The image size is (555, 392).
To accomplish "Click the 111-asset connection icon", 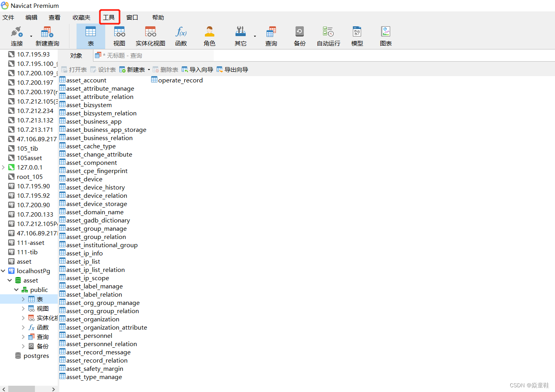I will click(11, 242).
